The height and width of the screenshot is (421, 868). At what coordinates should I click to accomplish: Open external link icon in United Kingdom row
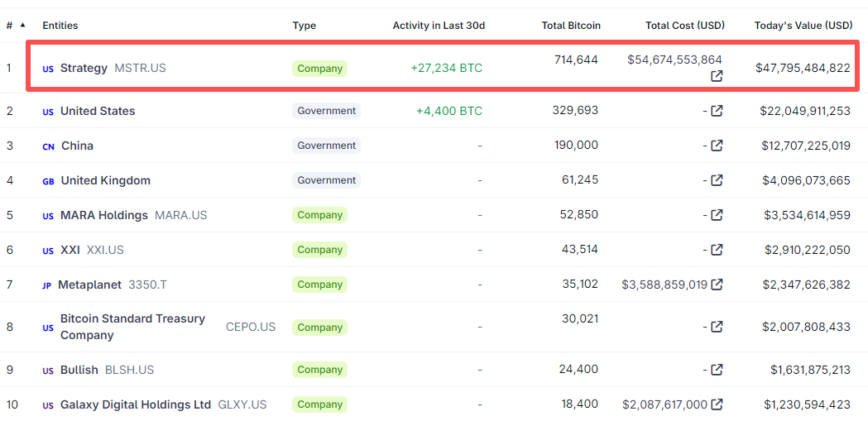(717, 179)
